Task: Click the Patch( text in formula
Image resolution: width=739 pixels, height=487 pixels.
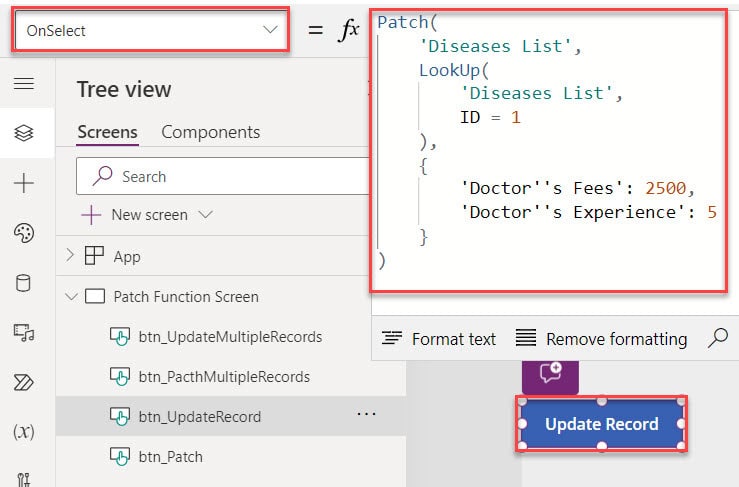Action: [x=408, y=22]
